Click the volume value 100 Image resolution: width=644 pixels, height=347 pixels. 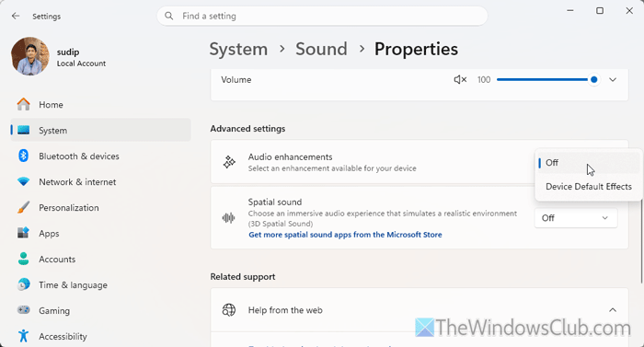(x=484, y=80)
